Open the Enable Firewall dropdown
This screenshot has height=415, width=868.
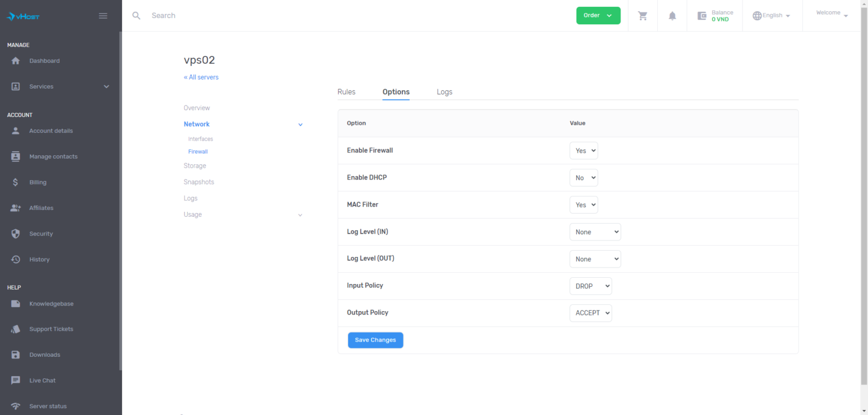pyautogui.click(x=583, y=151)
